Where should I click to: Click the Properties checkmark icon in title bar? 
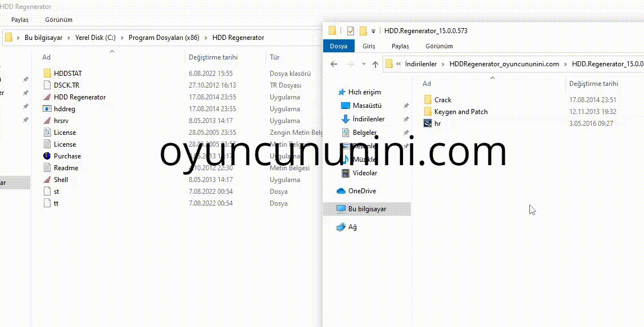[x=350, y=31]
